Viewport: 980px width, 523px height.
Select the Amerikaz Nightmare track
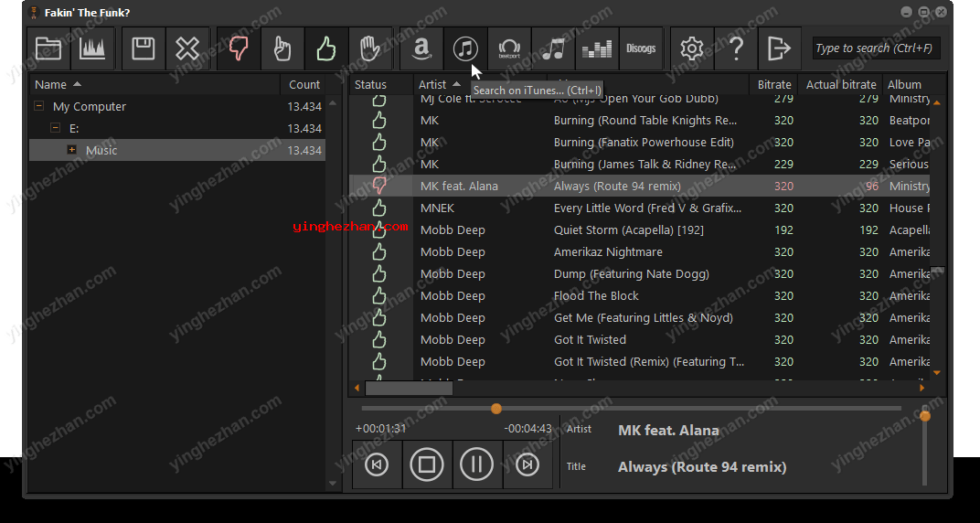point(608,251)
